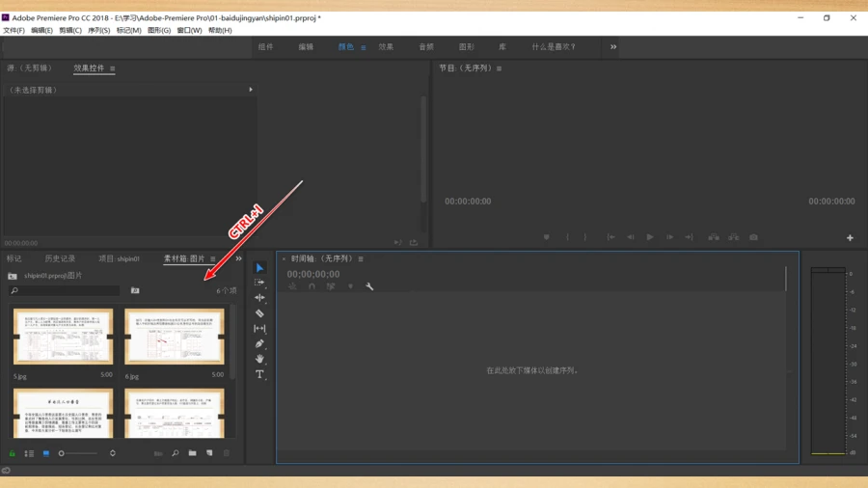Select the 6.jpg thumbnail

pos(175,337)
